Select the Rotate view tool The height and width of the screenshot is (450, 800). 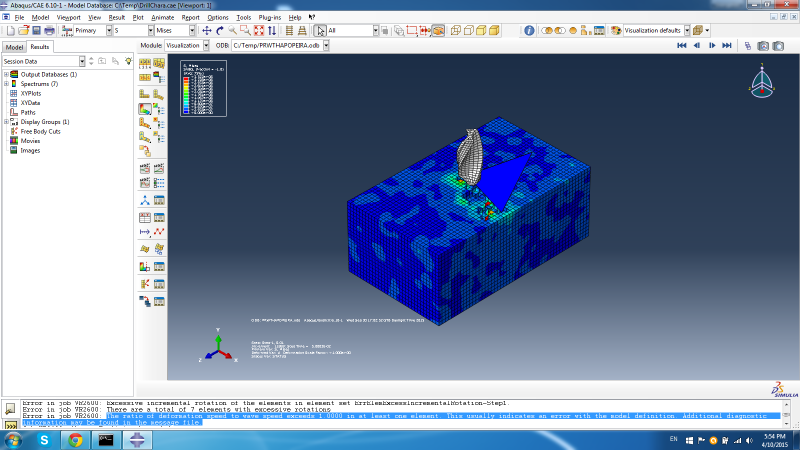click(220, 31)
